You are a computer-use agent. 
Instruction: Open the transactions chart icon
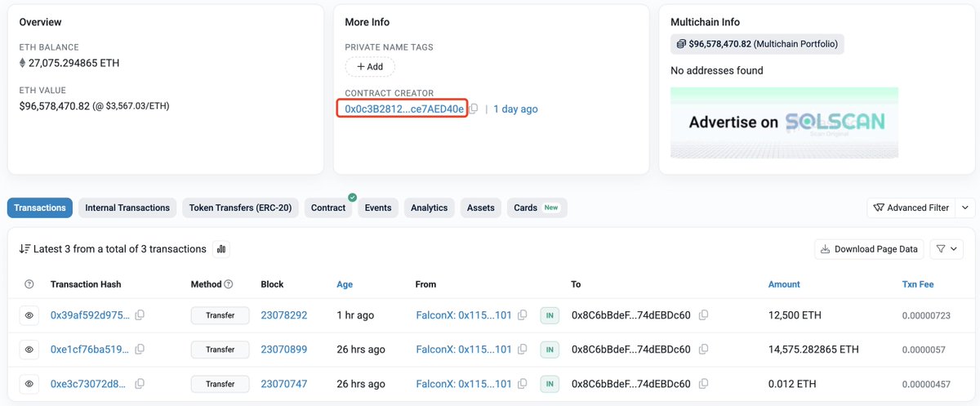tap(221, 249)
